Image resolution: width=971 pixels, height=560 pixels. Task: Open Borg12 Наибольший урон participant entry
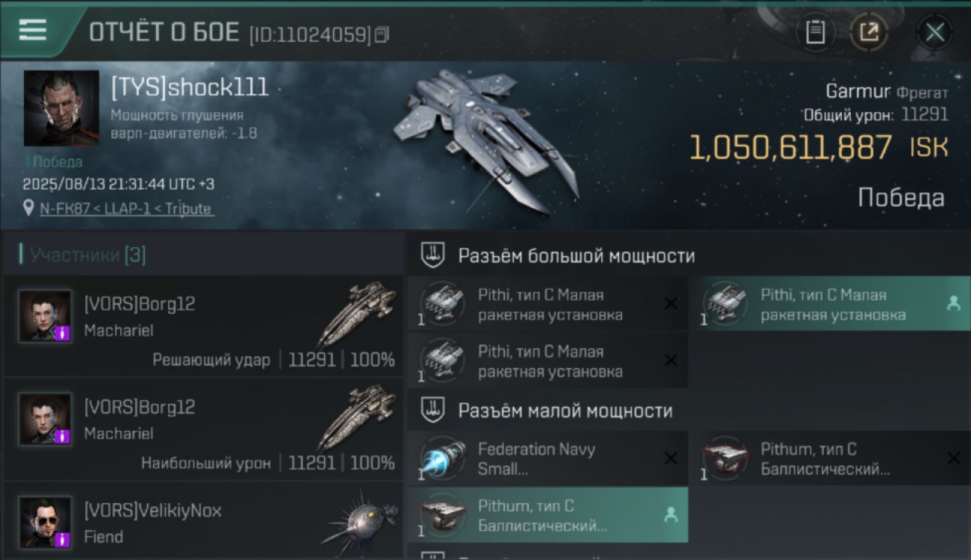203,429
